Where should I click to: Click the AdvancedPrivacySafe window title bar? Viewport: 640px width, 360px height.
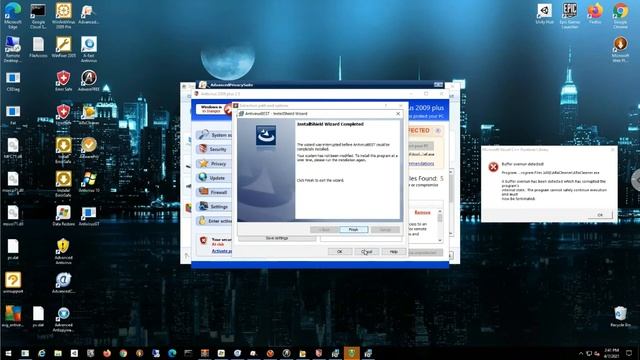(x=320, y=84)
